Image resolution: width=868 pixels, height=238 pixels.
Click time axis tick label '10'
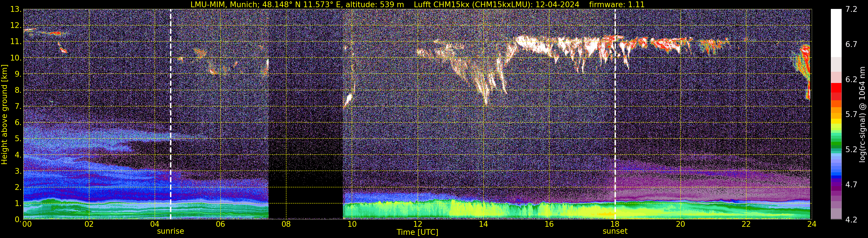(x=351, y=224)
